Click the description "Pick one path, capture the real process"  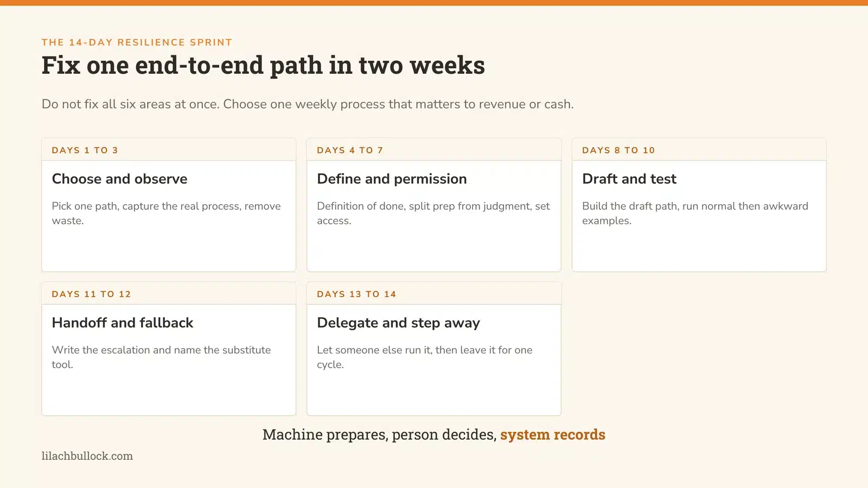(x=166, y=213)
